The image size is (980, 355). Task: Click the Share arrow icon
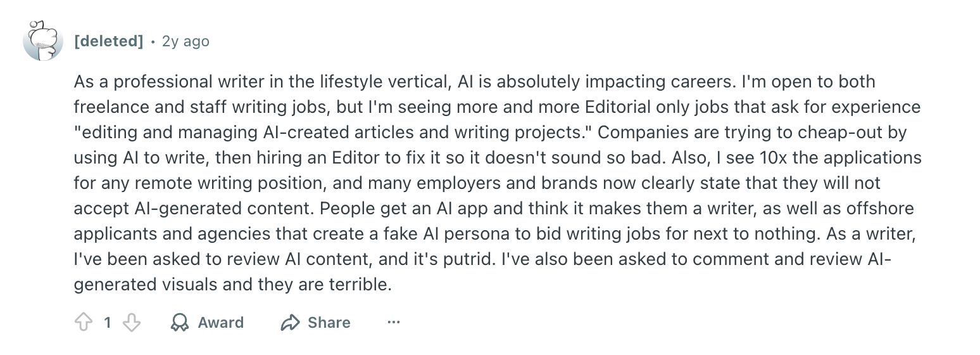tap(290, 323)
